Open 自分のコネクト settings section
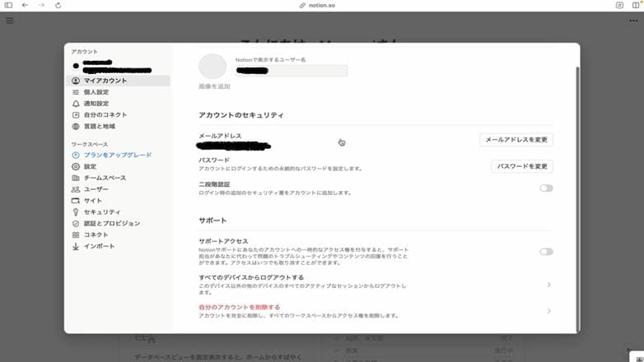 tap(119, 115)
